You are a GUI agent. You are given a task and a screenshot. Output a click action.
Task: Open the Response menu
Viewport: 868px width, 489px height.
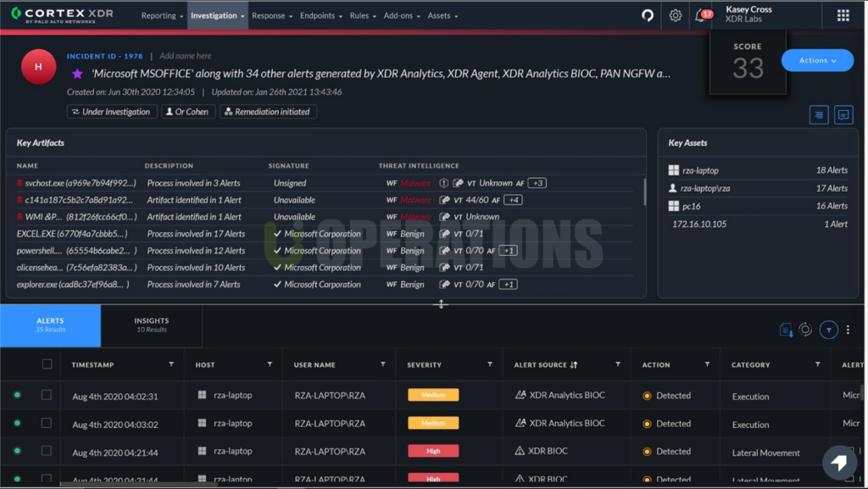[272, 15]
